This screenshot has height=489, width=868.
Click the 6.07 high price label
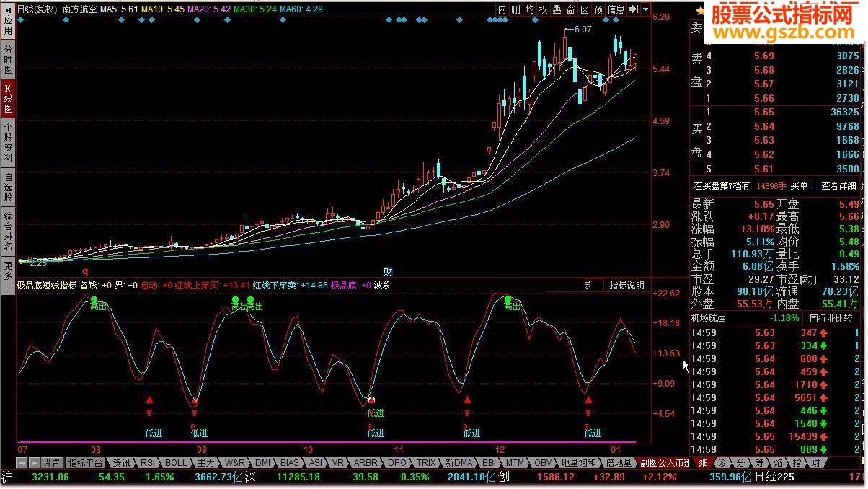pos(583,30)
